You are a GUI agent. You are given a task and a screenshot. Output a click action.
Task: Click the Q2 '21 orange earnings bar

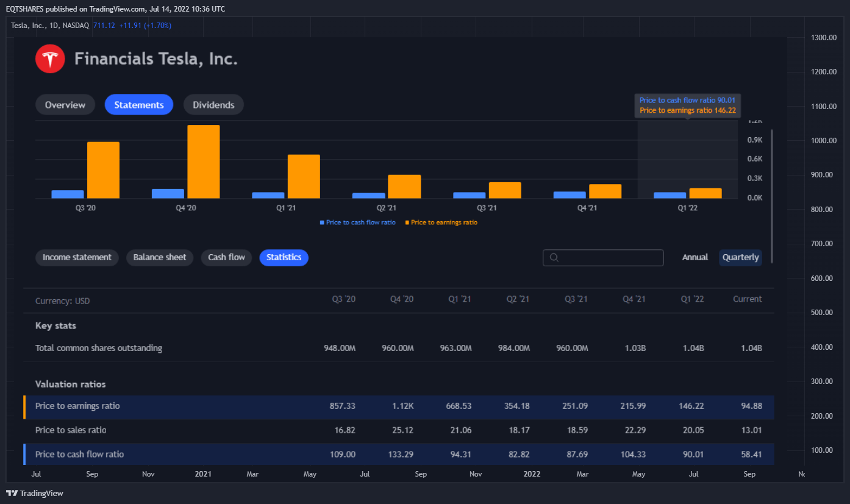404,186
